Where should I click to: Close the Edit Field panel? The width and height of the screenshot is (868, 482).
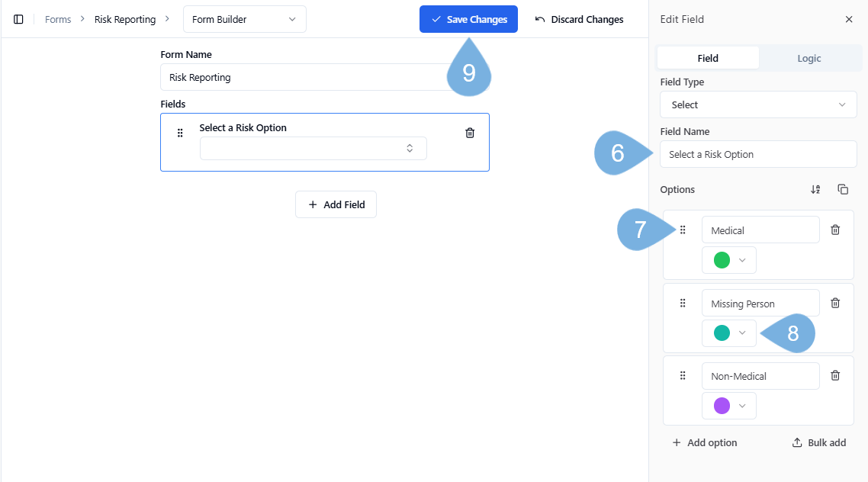849,19
